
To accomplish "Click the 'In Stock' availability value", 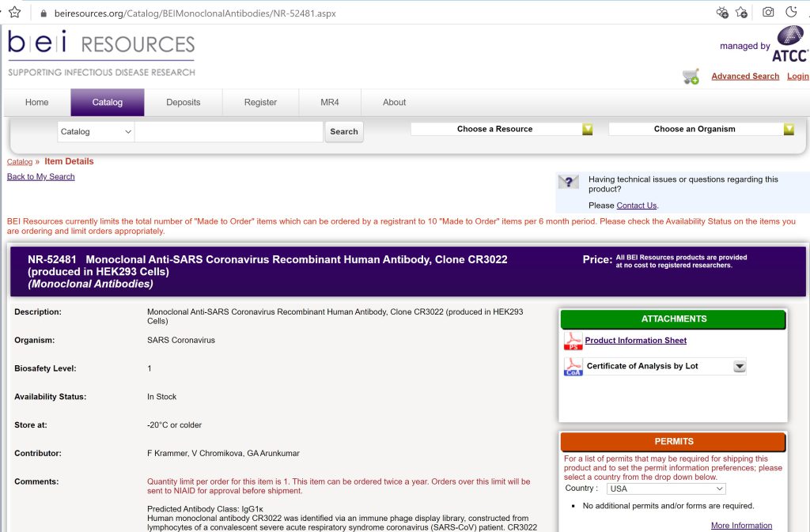I will (161, 397).
